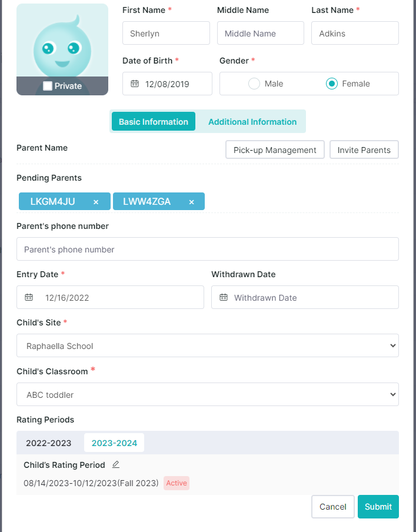Click the calendar icon in Entry Date field
The width and height of the screenshot is (416, 532).
29,297
